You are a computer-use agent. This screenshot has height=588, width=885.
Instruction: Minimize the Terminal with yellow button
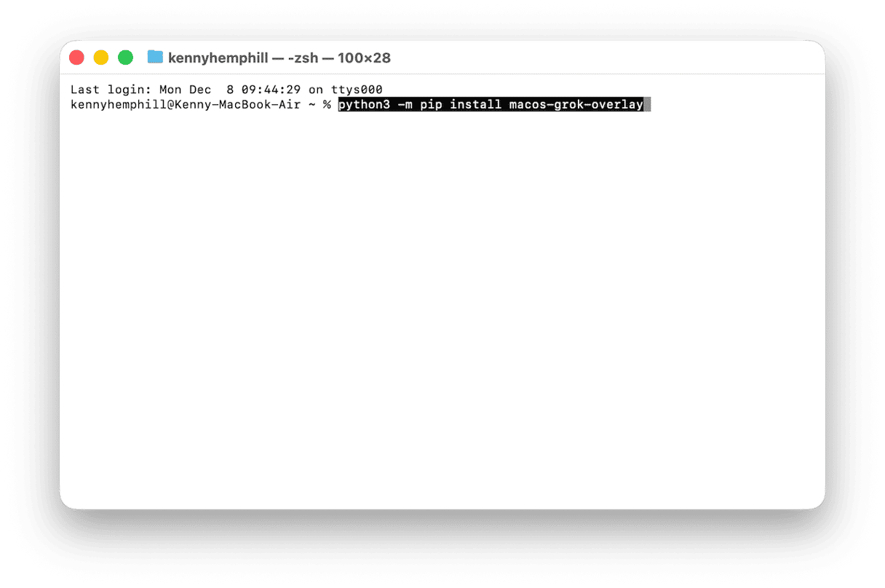pos(101,57)
